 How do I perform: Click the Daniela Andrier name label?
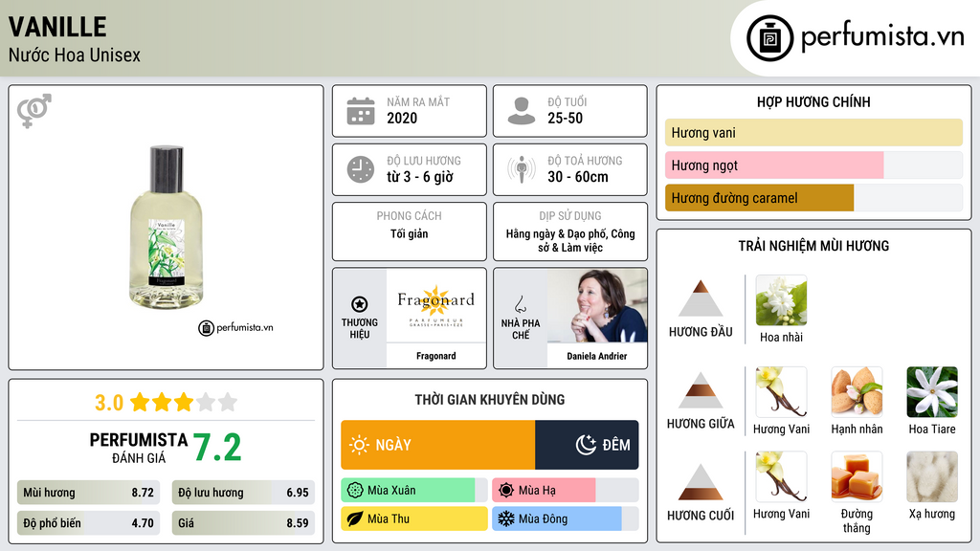tap(597, 356)
